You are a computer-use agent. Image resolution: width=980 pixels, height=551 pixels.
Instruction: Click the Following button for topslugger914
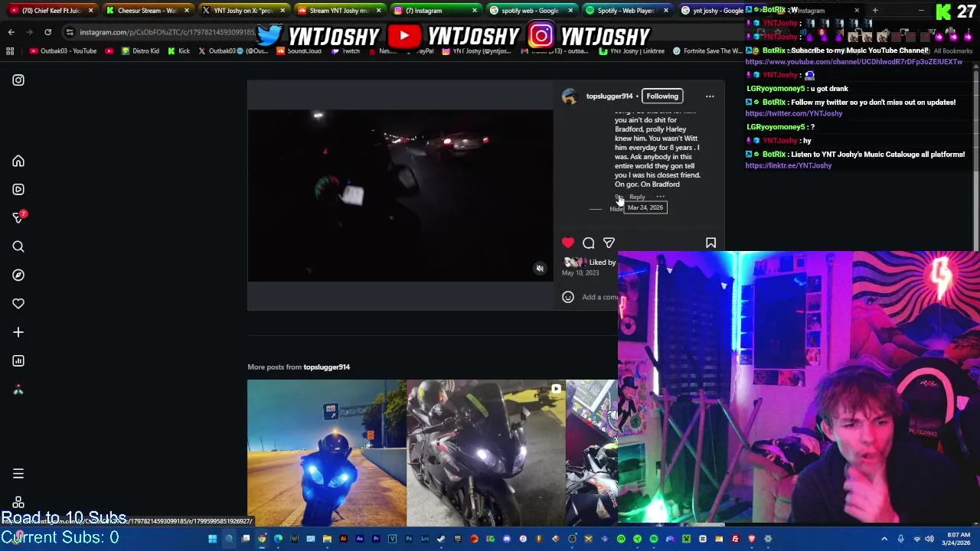tap(662, 96)
